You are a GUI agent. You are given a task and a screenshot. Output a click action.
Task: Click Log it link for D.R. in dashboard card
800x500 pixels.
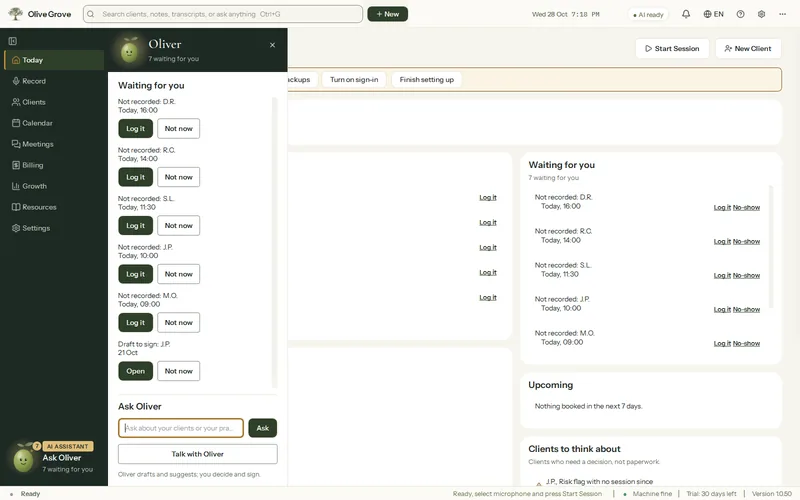tap(722, 208)
